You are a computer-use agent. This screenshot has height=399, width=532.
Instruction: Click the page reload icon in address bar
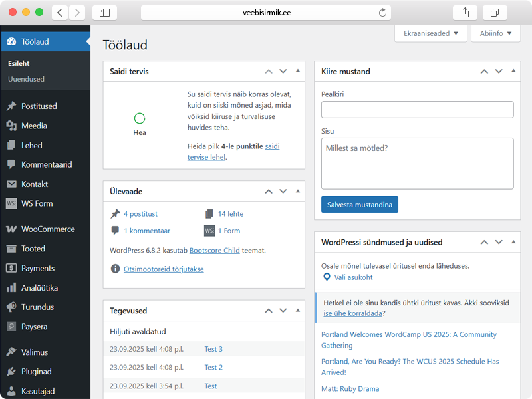382,13
